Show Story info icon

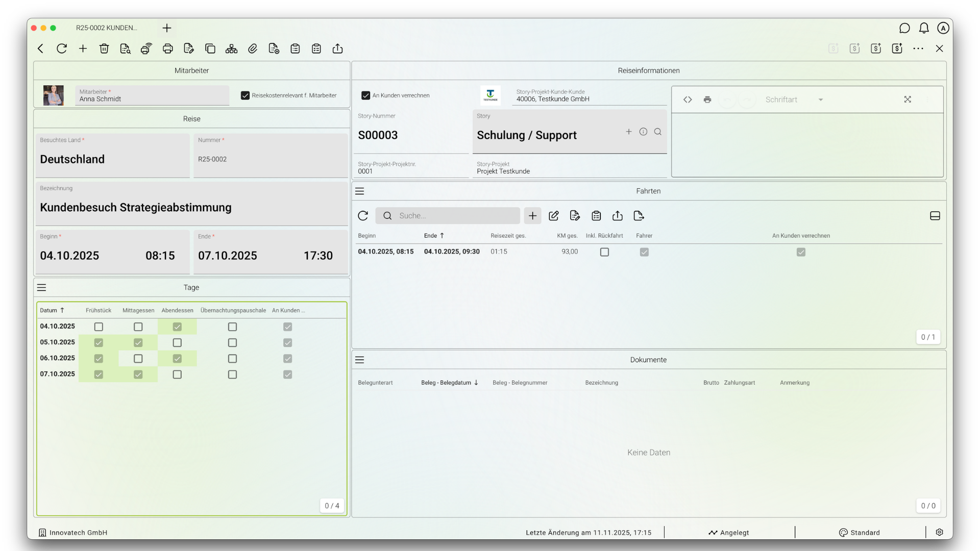[x=644, y=132]
